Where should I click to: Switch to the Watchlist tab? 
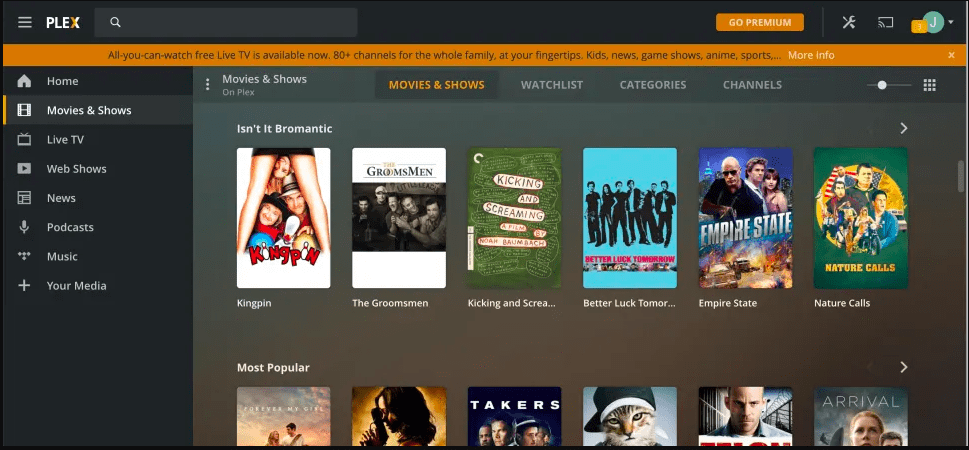(552, 85)
